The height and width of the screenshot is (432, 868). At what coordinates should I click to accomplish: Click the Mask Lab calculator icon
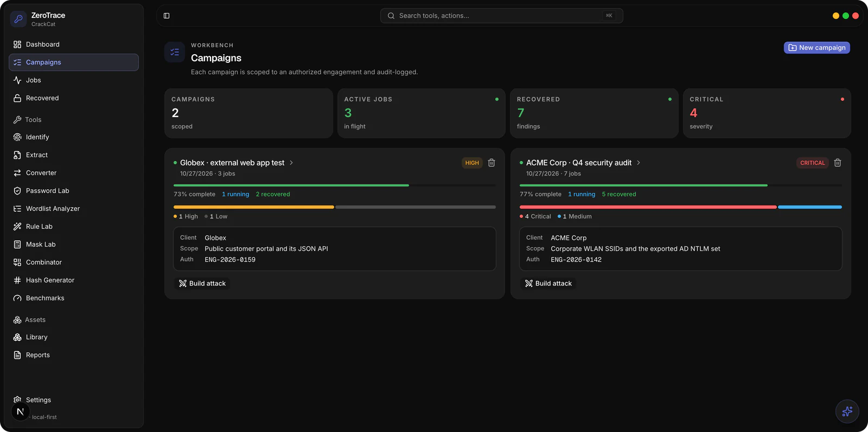click(x=17, y=244)
